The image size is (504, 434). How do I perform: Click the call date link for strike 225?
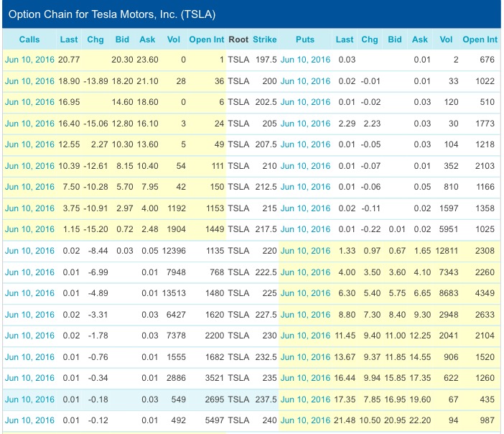click(x=29, y=293)
